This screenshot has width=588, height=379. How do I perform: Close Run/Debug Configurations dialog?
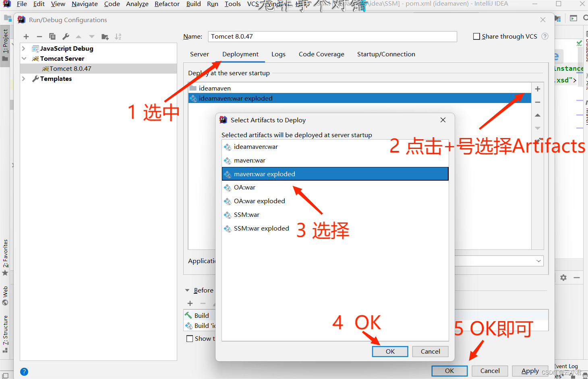(543, 20)
